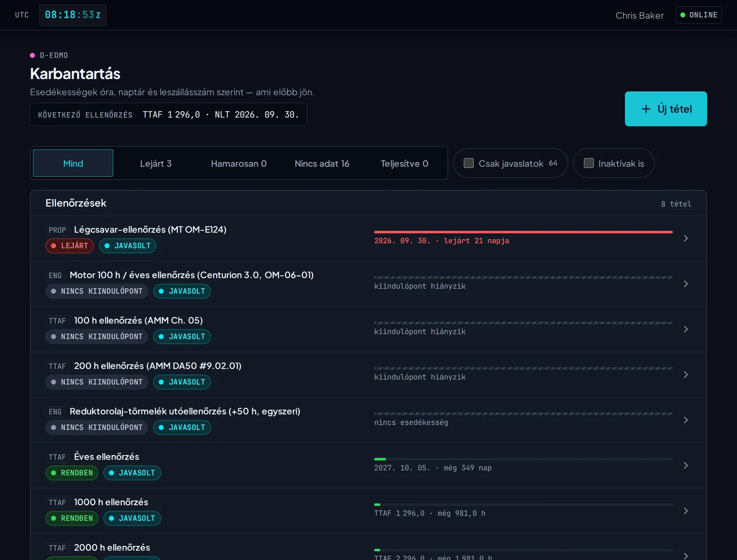Open chevron for 100 h ellenőrzés row
Viewport: 737px width, 560px height.
686,329
